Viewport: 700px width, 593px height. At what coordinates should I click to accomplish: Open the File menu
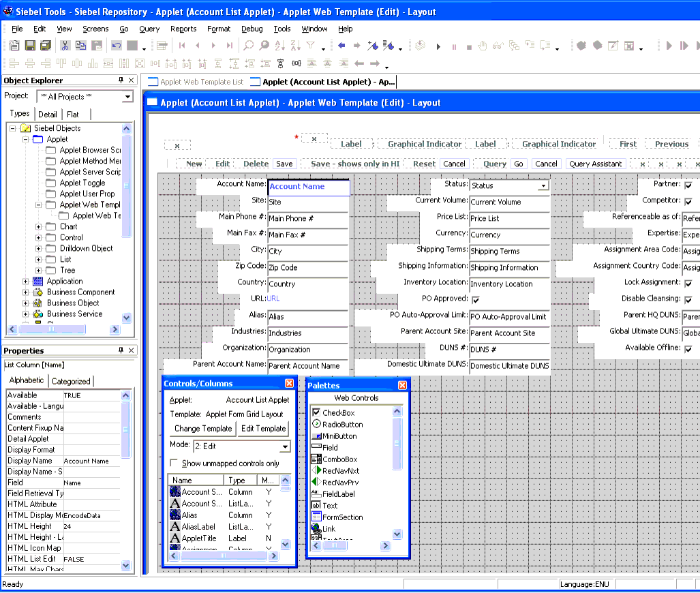(17, 29)
